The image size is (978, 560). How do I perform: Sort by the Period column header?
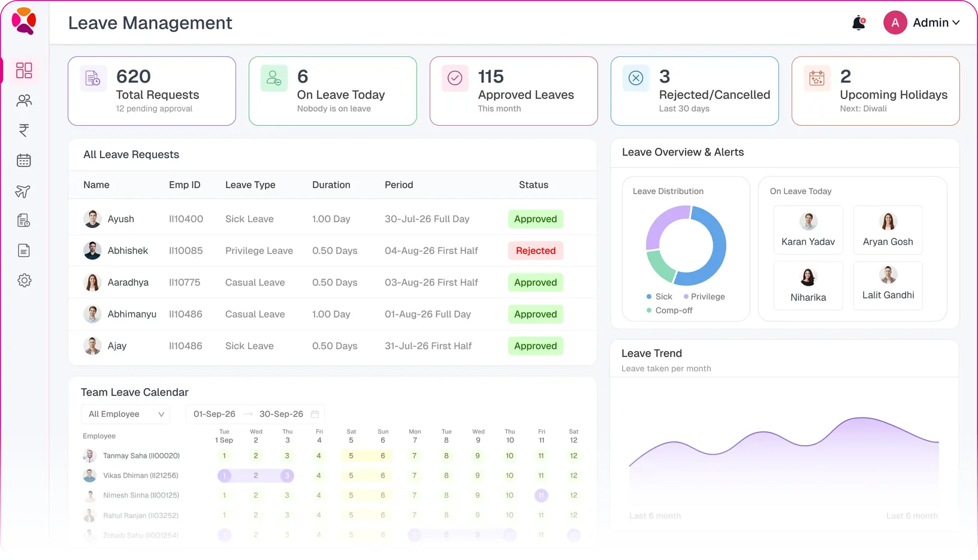(x=399, y=185)
